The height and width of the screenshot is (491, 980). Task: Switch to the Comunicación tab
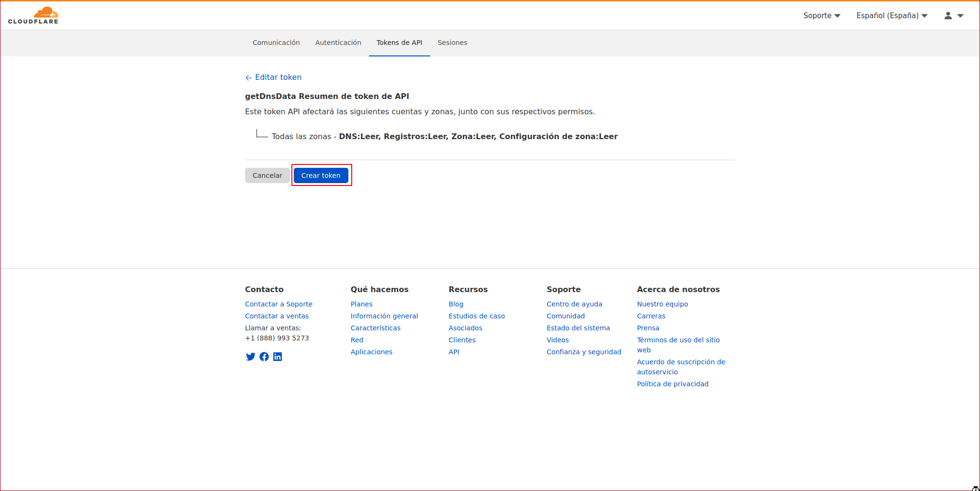pyautogui.click(x=276, y=43)
